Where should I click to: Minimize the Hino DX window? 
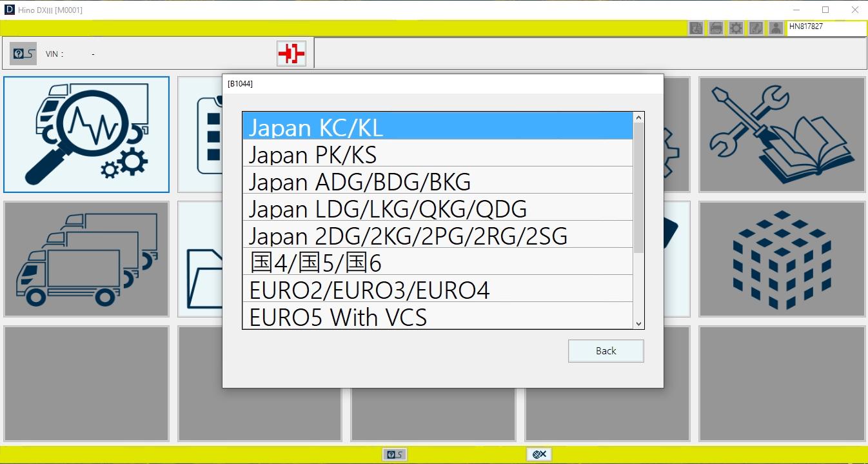pos(796,10)
